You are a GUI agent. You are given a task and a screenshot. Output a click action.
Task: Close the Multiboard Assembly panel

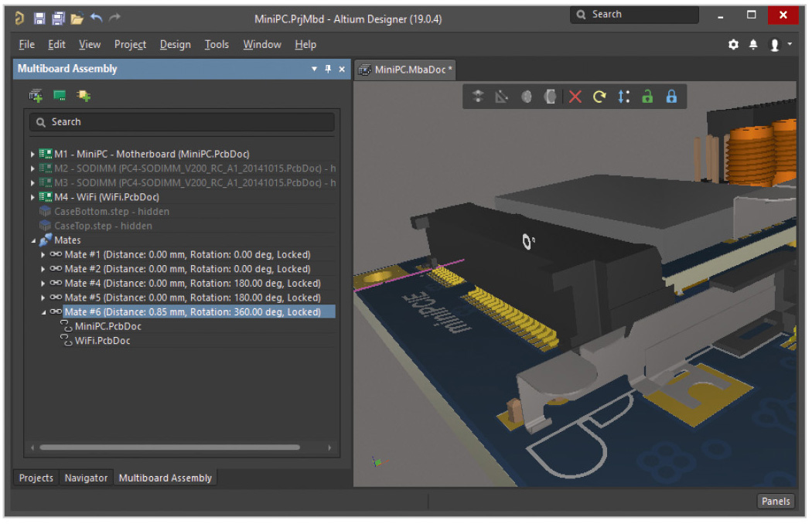[342, 69]
